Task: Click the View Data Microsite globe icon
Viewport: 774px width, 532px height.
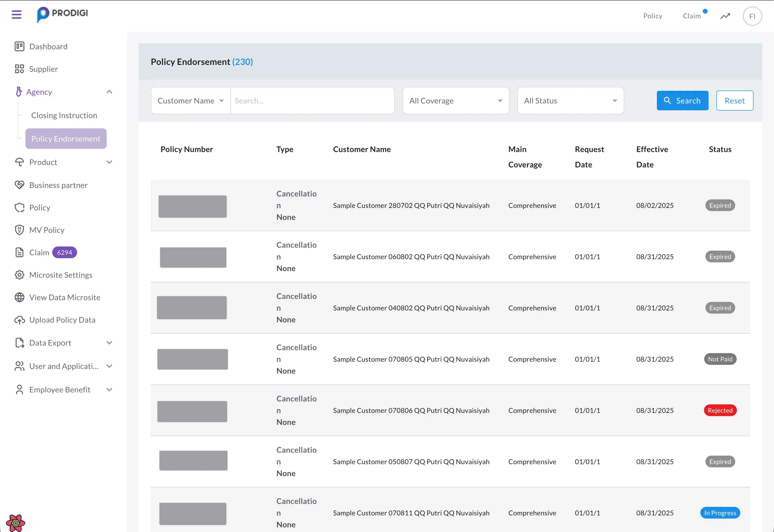Action: click(x=19, y=297)
